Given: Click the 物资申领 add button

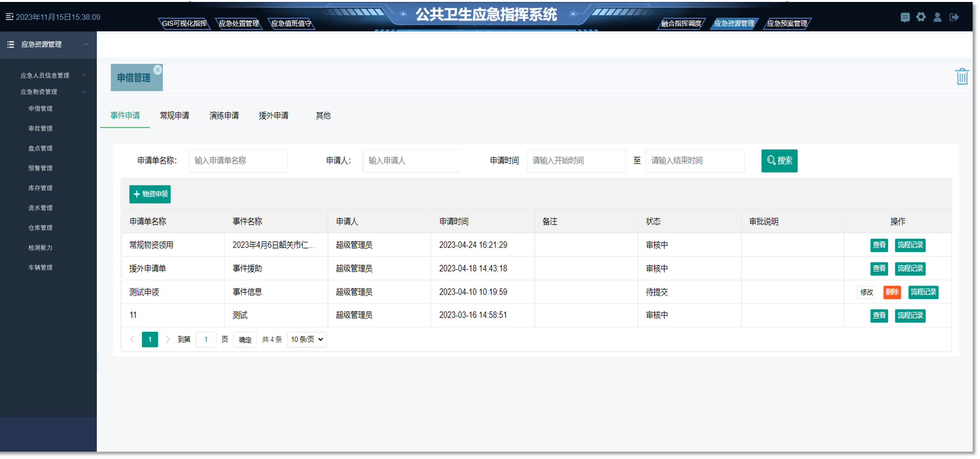Looking at the screenshot, I should [x=150, y=194].
